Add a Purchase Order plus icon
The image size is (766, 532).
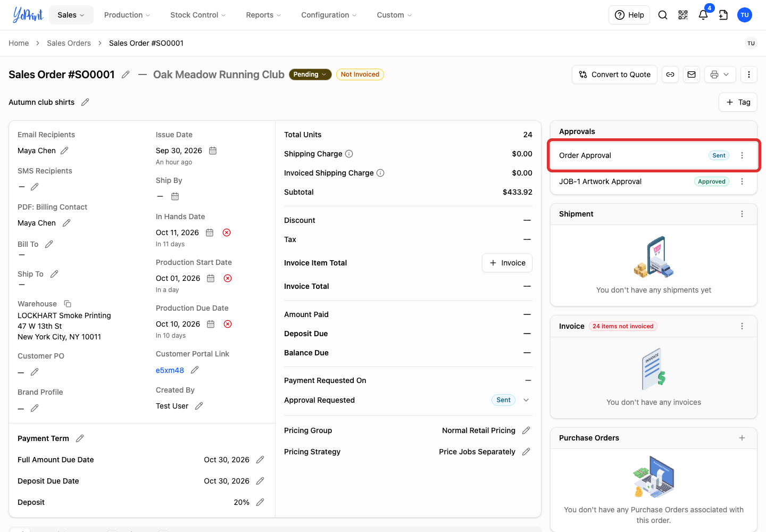tap(742, 438)
